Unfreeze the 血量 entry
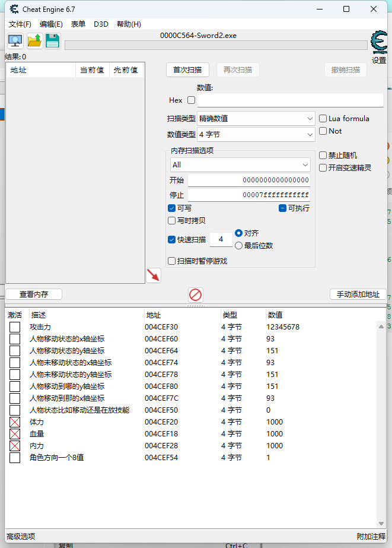392x548 pixels. click(15, 434)
